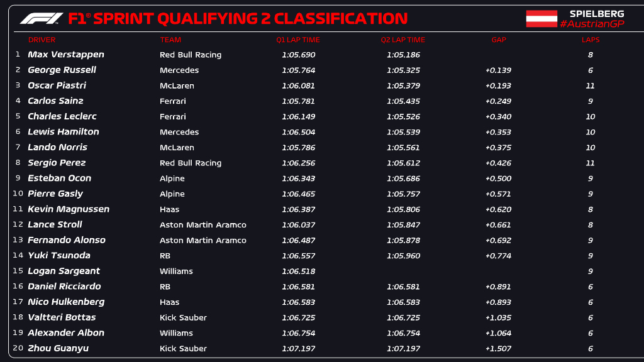Click the Q2 LAP TIME header
The width and height of the screenshot is (644, 362).
pyautogui.click(x=402, y=40)
